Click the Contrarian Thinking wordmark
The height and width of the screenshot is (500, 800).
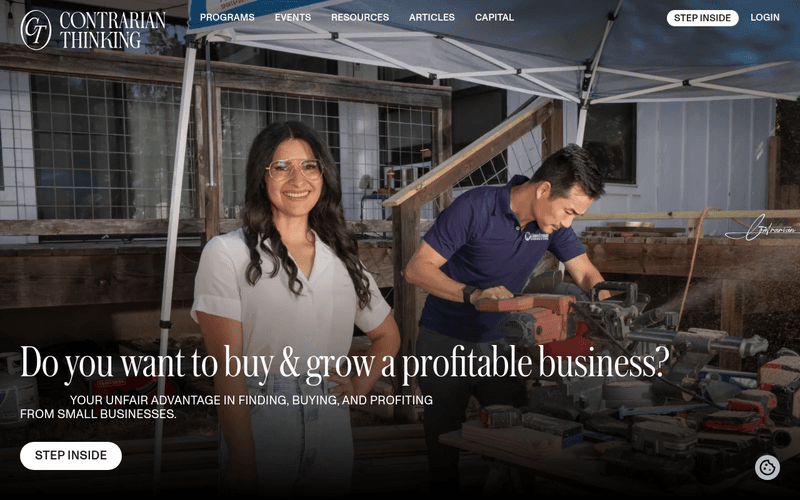click(112, 30)
